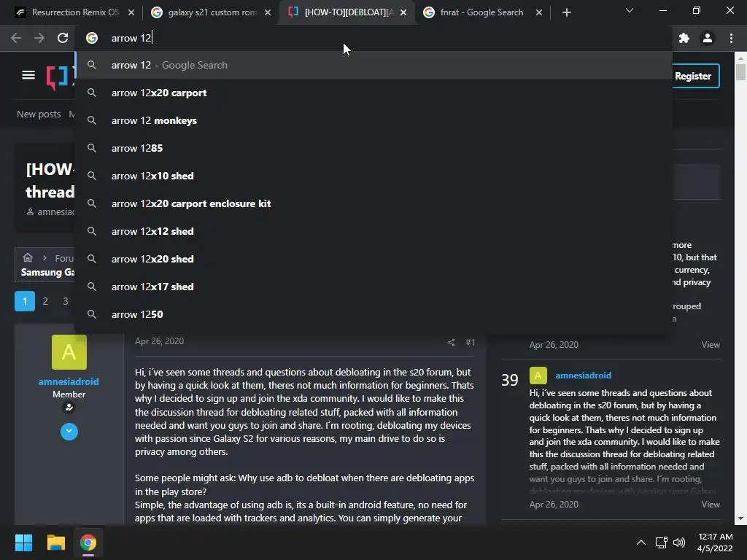Close the fnrat Google Search tab
This screenshot has height=560, width=747.
coord(539,12)
